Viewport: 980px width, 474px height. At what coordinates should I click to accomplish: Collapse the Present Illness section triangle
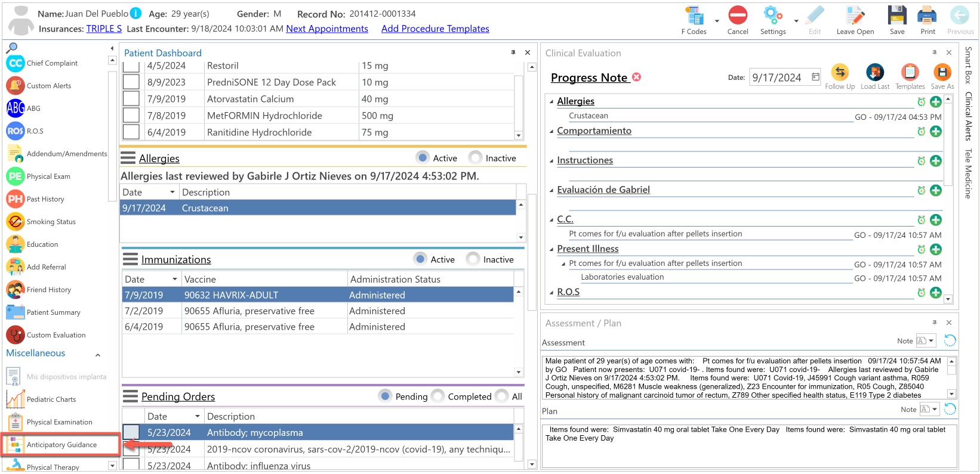coord(551,249)
